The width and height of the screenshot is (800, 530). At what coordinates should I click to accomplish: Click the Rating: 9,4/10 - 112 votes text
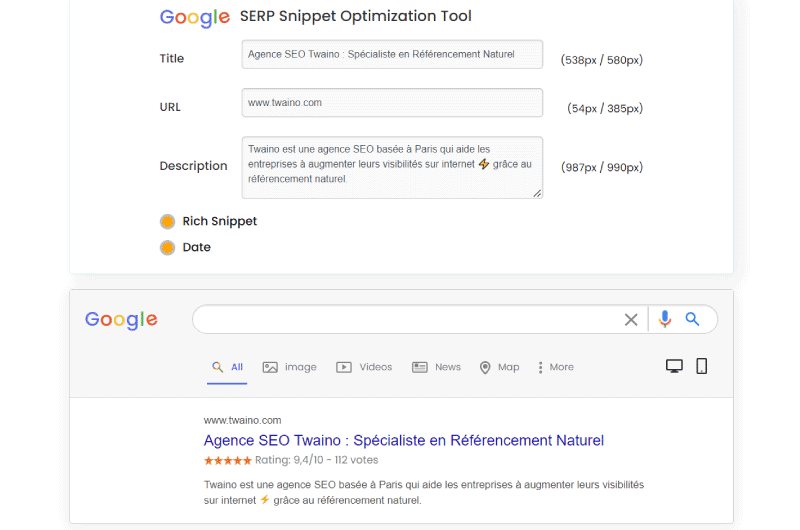[x=316, y=460]
